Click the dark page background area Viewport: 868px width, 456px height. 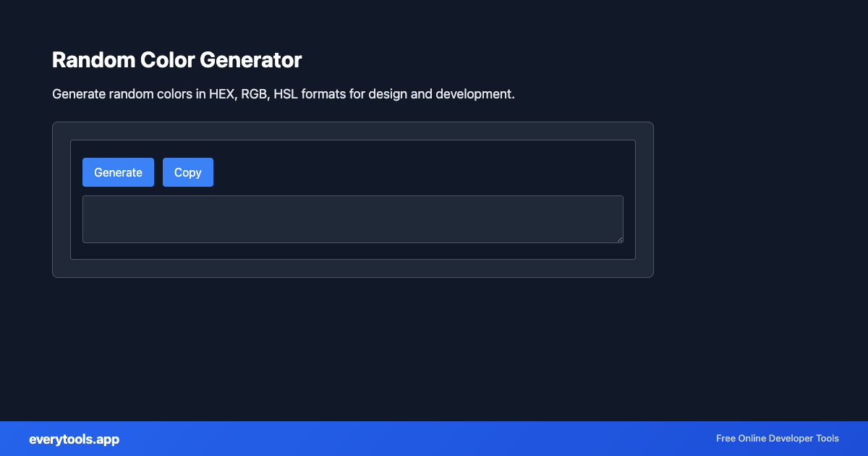[434, 347]
